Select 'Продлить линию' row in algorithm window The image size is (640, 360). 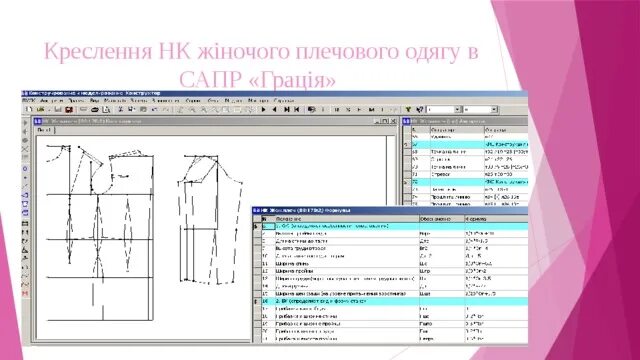[469, 197]
